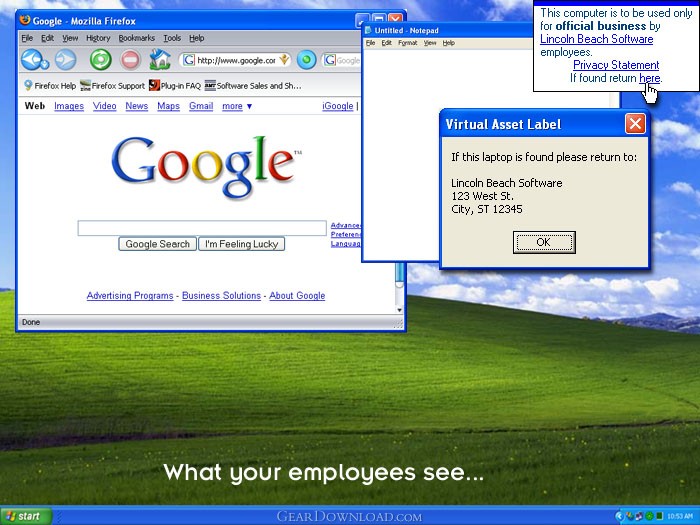Click the Firefox Support bookmark
Image resolution: width=700 pixels, height=525 pixels.
click(x=112, y=86)
